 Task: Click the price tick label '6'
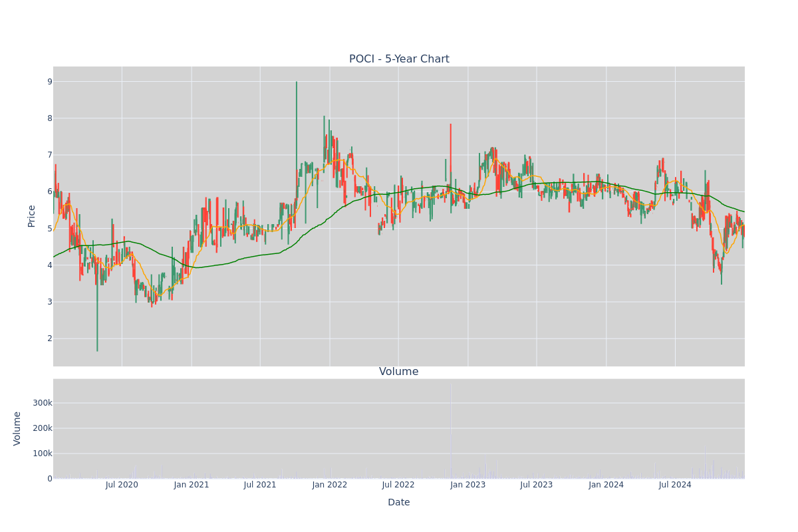49,192
